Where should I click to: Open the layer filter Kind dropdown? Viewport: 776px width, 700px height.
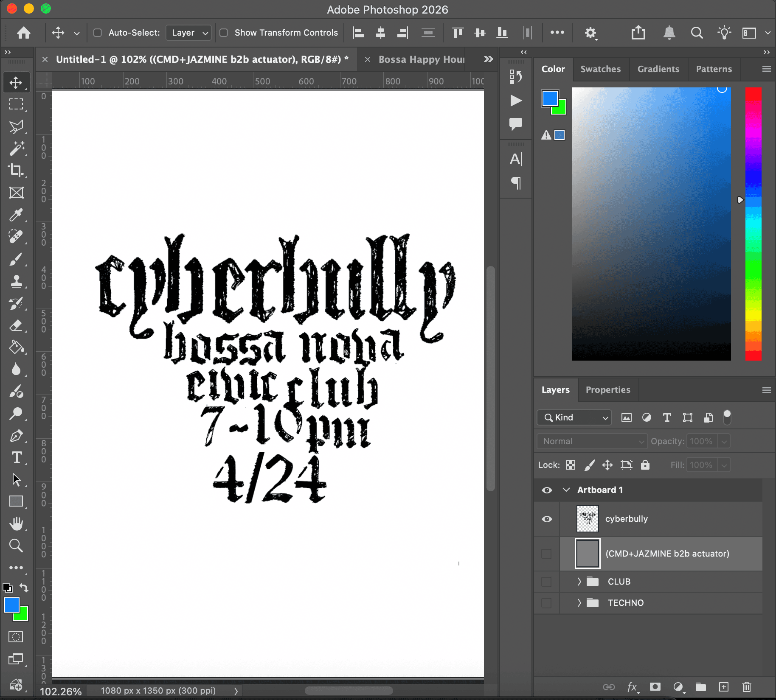point(574,417)
